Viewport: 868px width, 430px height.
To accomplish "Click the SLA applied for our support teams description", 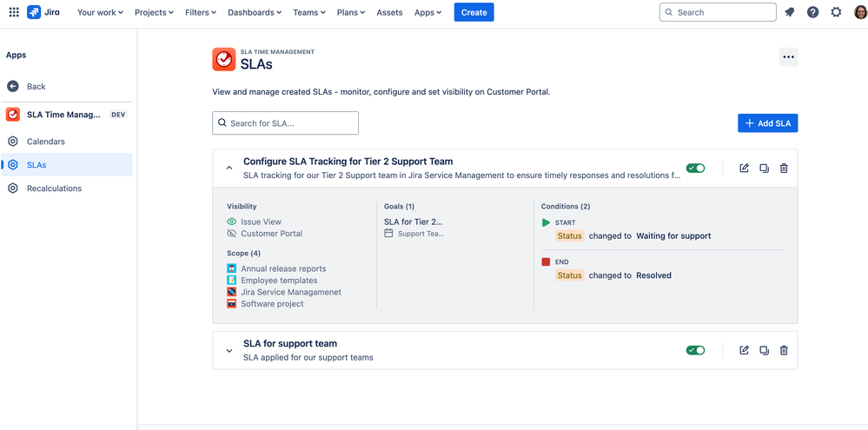I will (x=308, y=358).
